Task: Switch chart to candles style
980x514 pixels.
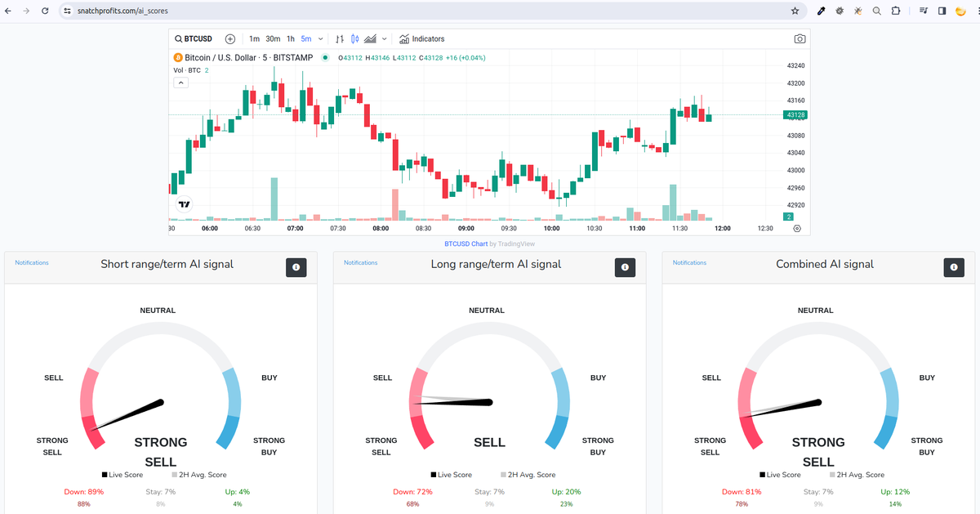Action: tap(354, 38)
